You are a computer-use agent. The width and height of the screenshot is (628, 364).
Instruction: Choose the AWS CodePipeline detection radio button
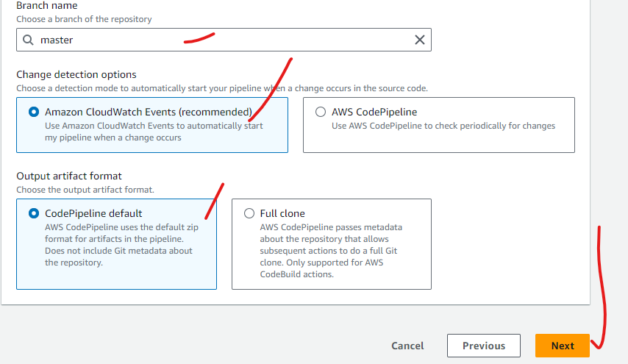pos(321,112)
